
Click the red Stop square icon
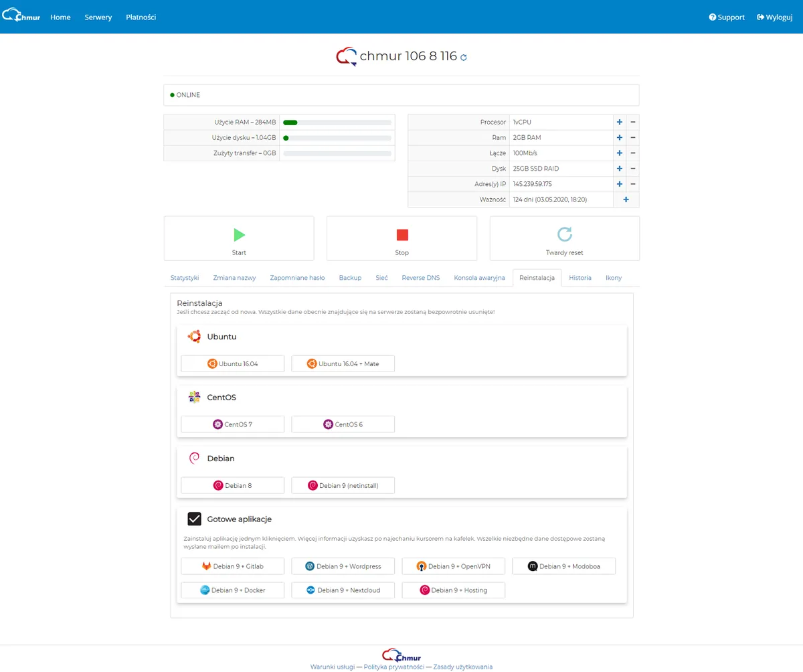(x=402, y=235)
